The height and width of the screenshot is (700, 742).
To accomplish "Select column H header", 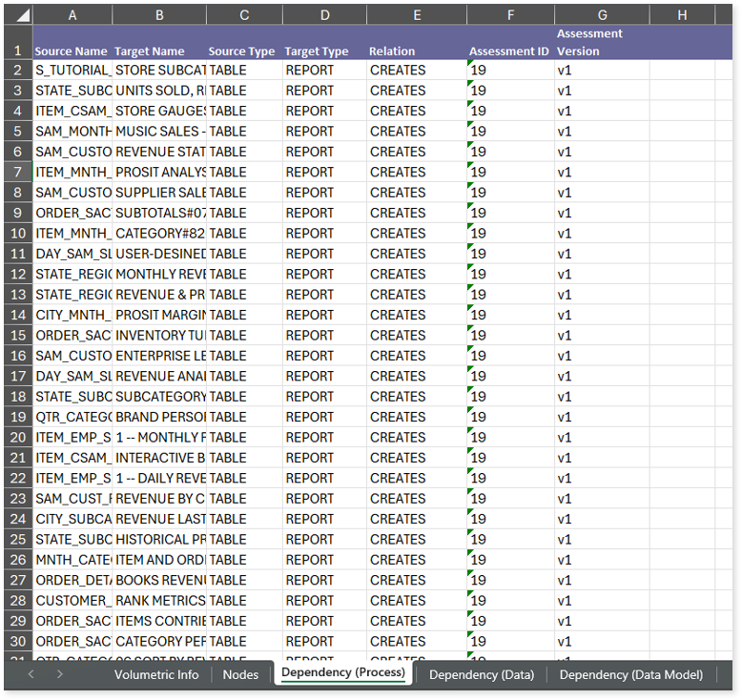I will click(x=682, y=15).
